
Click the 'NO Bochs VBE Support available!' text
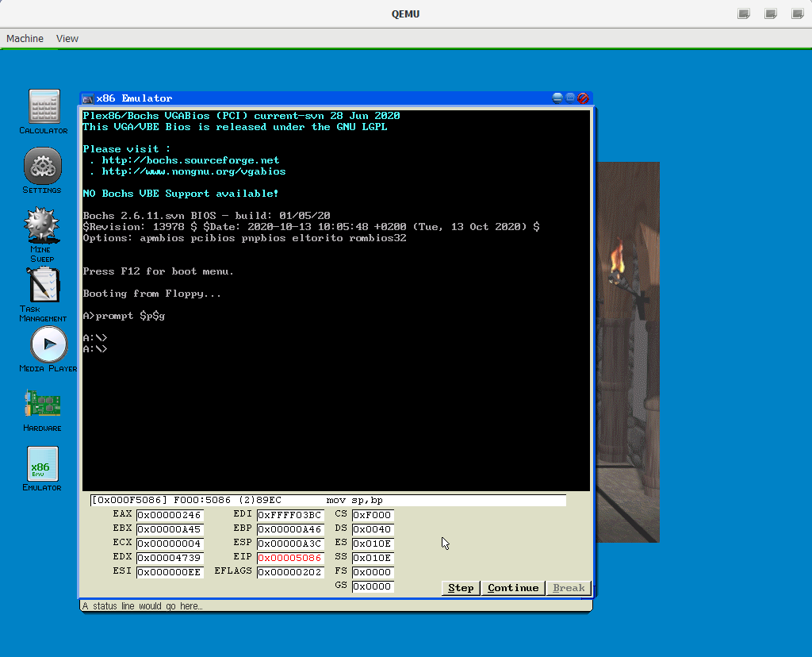180,194
